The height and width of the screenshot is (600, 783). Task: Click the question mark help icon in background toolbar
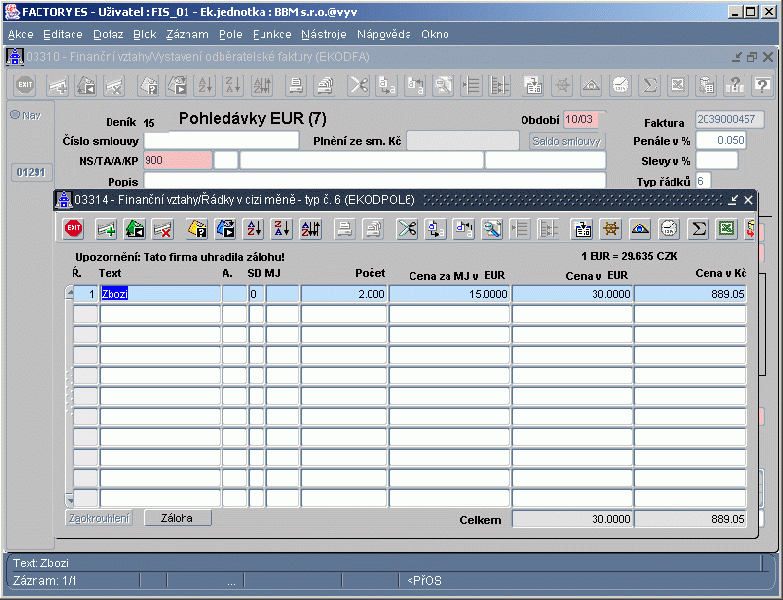[762, 85]
